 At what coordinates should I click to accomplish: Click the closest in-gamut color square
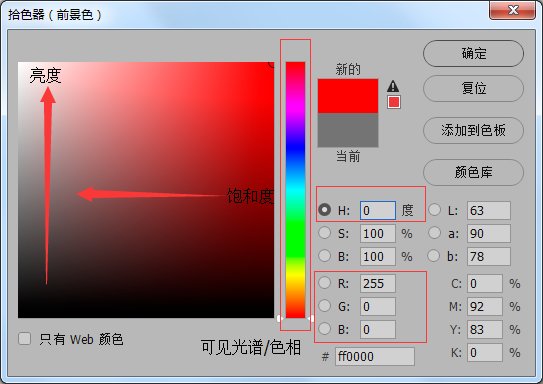394,102
